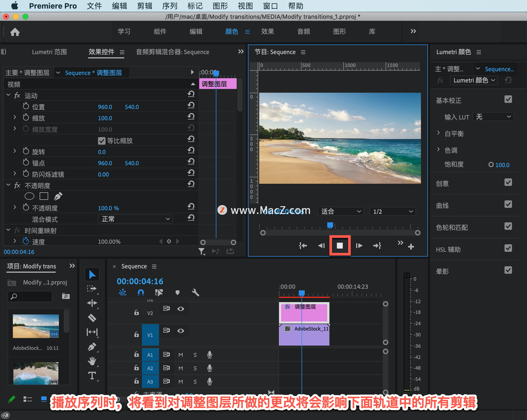Viewport: 527px width, 420px height.
Task: Select the Track Select Forward tool
Action: tap(92, 289)
